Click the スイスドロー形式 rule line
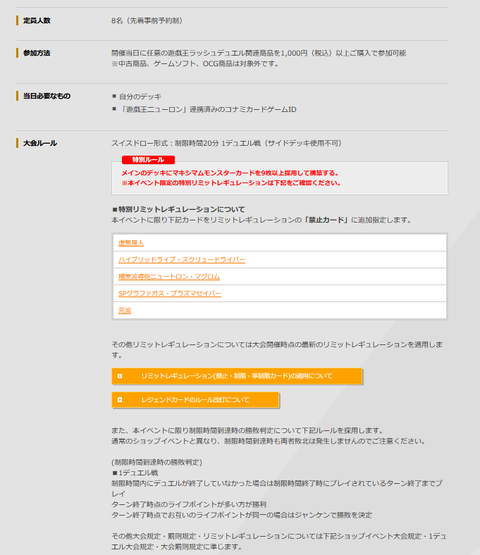The image size is (480, 555). coord(227,143)
